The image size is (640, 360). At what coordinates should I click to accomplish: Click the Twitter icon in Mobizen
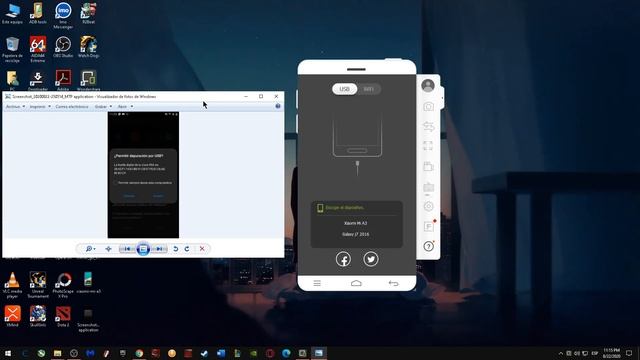point(371,259)
